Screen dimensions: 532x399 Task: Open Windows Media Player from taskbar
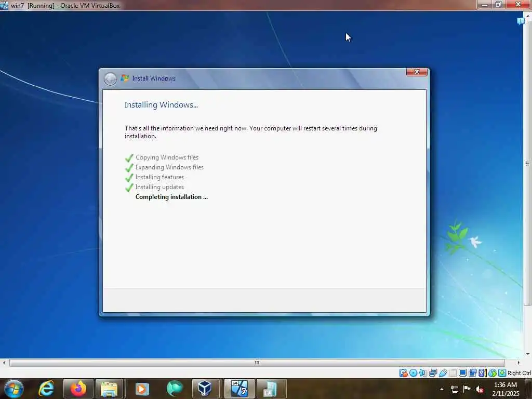pyautogui.click(x=142, y=389)
